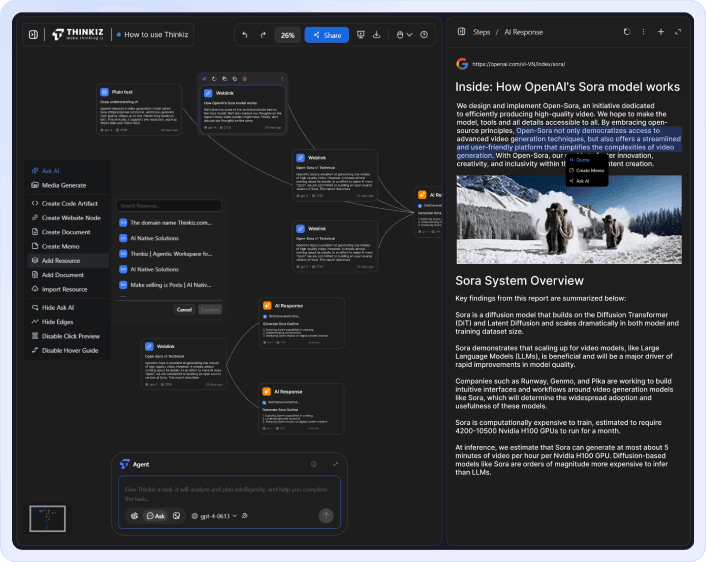Click the undo arrow in toolbar

[245, 35]
